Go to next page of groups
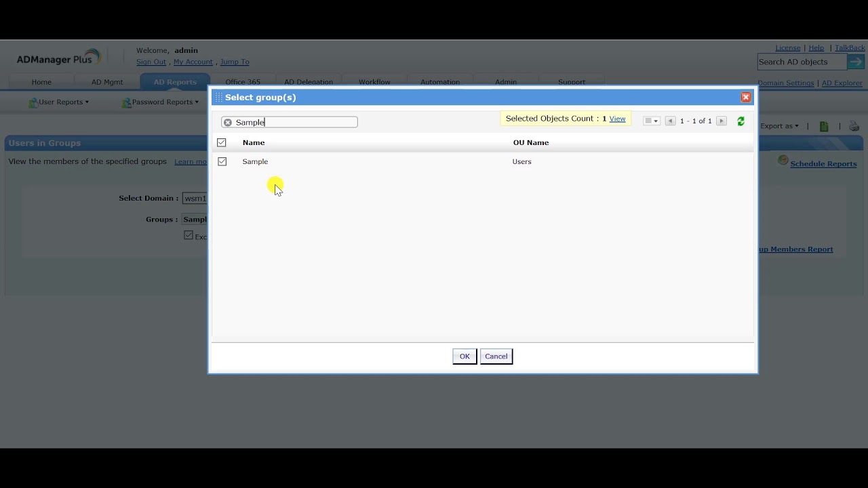 pyautogui.click(x=722, y=121)
